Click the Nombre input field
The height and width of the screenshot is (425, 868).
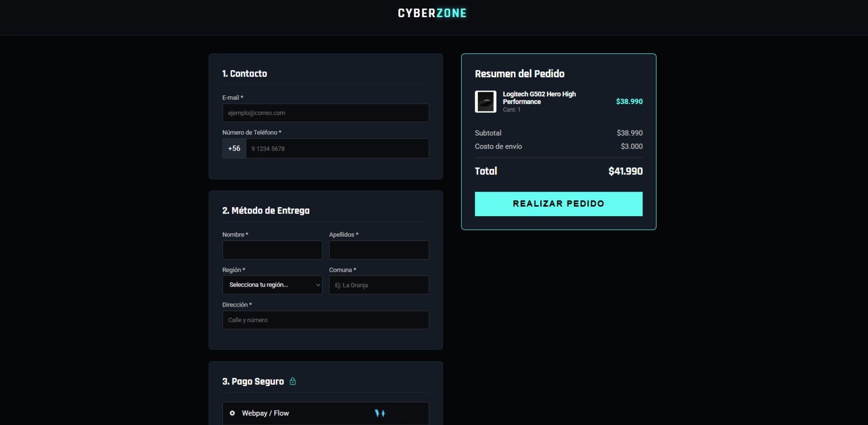[272, 250]
